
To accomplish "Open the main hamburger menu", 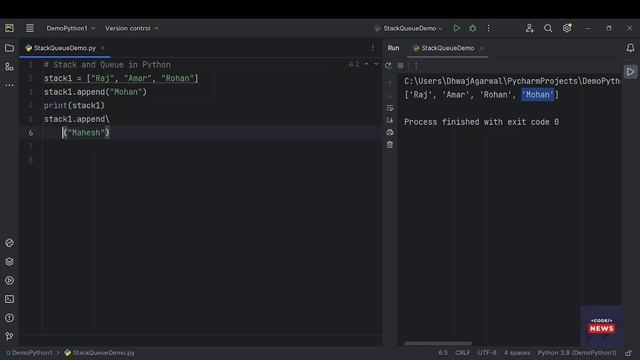I will click(30, 28).
